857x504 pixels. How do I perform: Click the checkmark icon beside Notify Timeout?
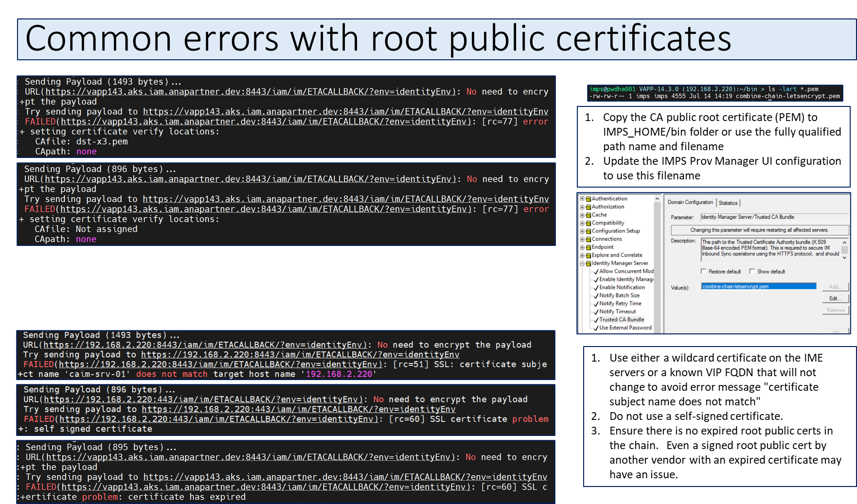[x=596, y=312]
